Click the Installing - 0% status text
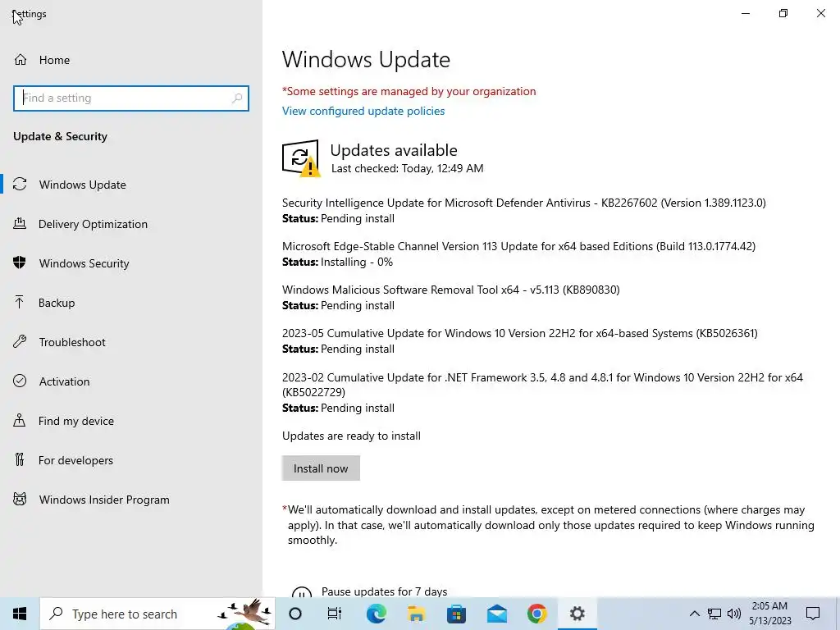 tap(357, 262)
